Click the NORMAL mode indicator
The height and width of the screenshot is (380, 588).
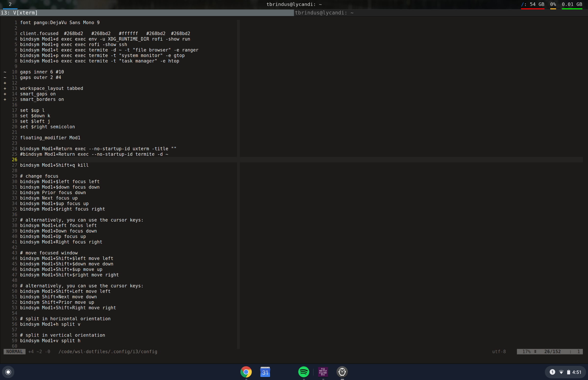pyautogui.click(x=14, y=351)
